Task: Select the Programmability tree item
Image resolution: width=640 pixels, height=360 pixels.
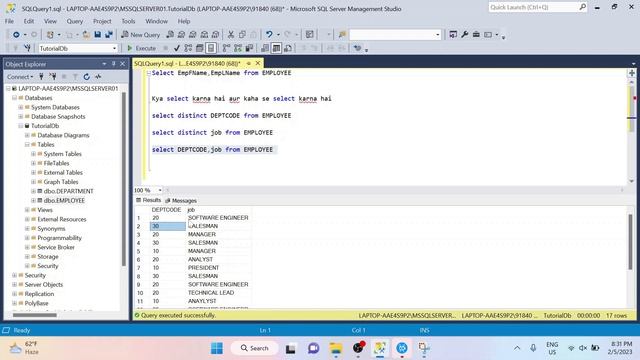Action: (60, 238)
